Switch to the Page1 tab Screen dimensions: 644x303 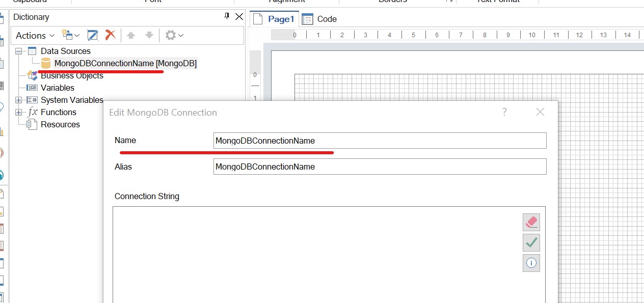[275, 19]
